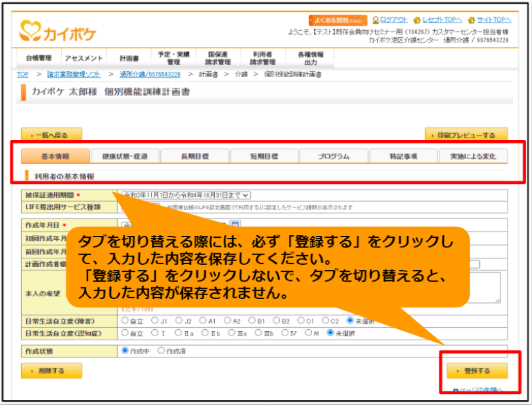Viewport: 532px width, 405px height.
Task: Open the よくある質問 FAQ button
Action: pos(338,21)
